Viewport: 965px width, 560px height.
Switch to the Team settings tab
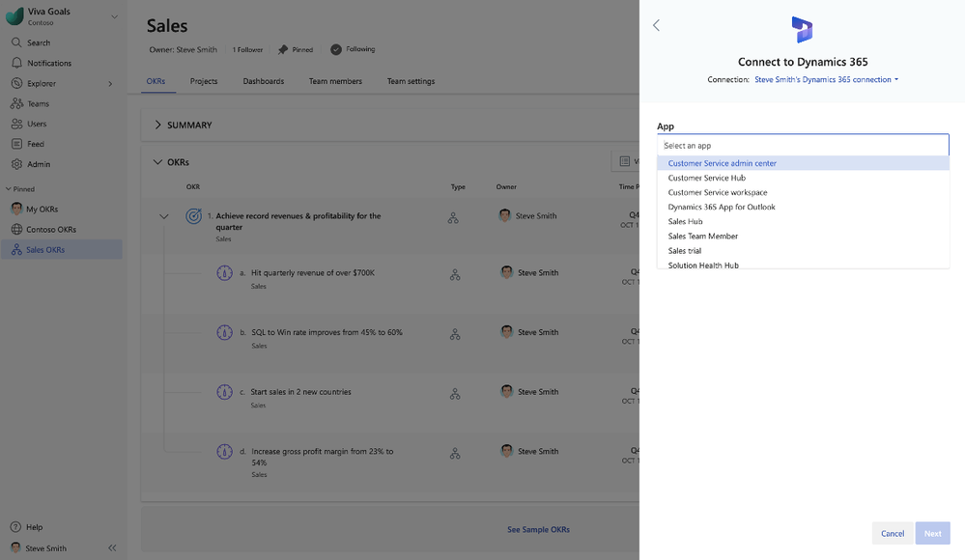coord(412,81)
